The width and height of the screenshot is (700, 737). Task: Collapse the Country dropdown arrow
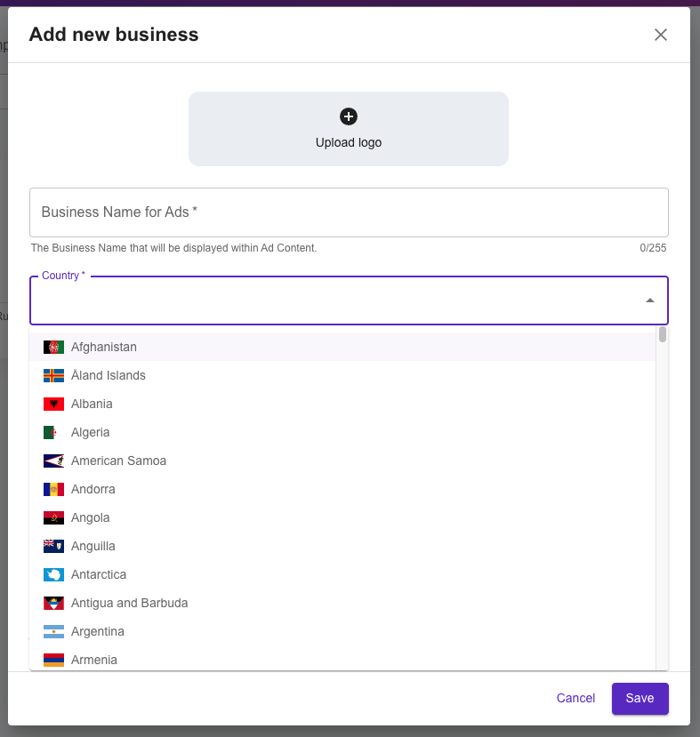pos(650,300)
